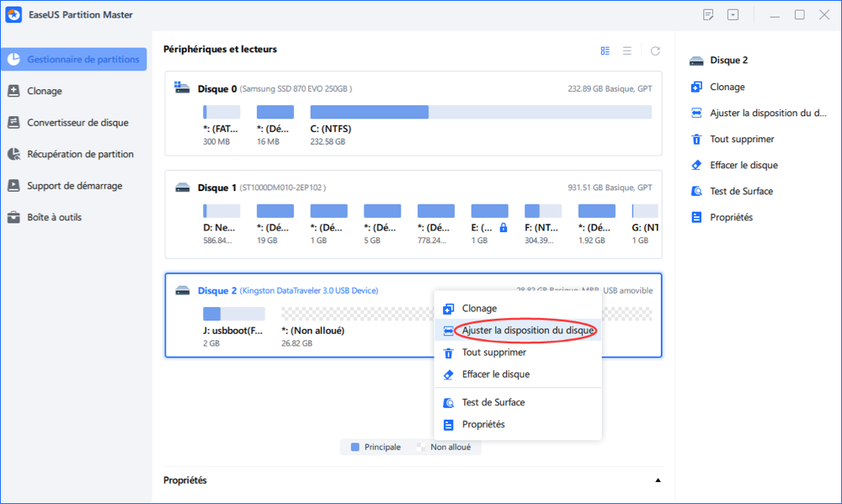This screenshot has width=842, height=504.
Task: Click Effacer le disque eraser icon, right panel
Action: click(696, 165)
